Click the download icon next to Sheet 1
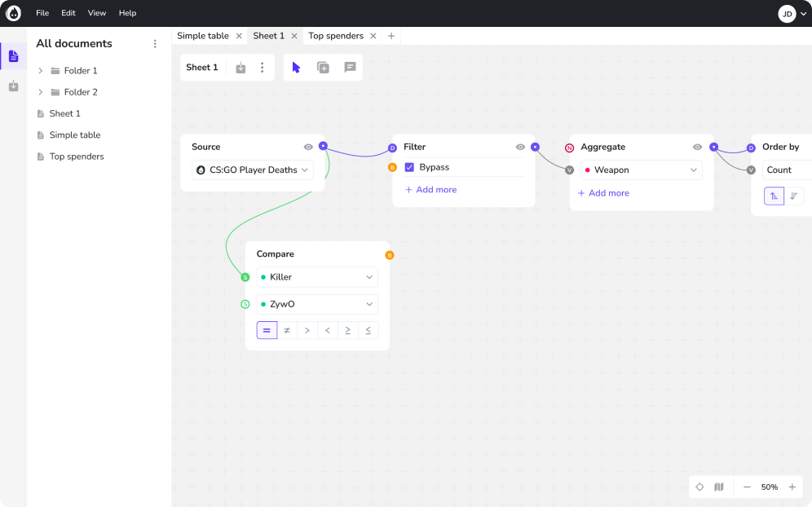This screenshot has height=507, width=812. [240, 68]
